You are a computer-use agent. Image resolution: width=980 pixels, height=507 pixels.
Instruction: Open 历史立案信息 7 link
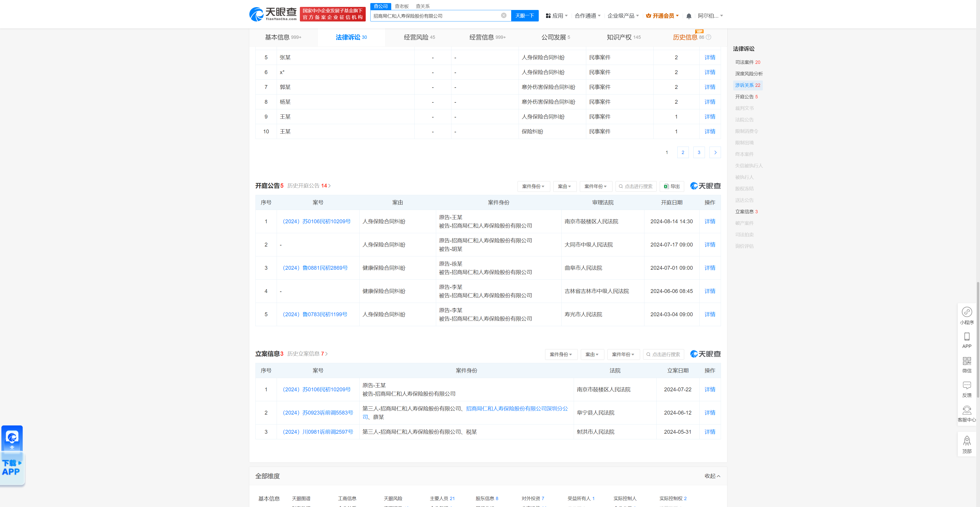click(307, 353)
